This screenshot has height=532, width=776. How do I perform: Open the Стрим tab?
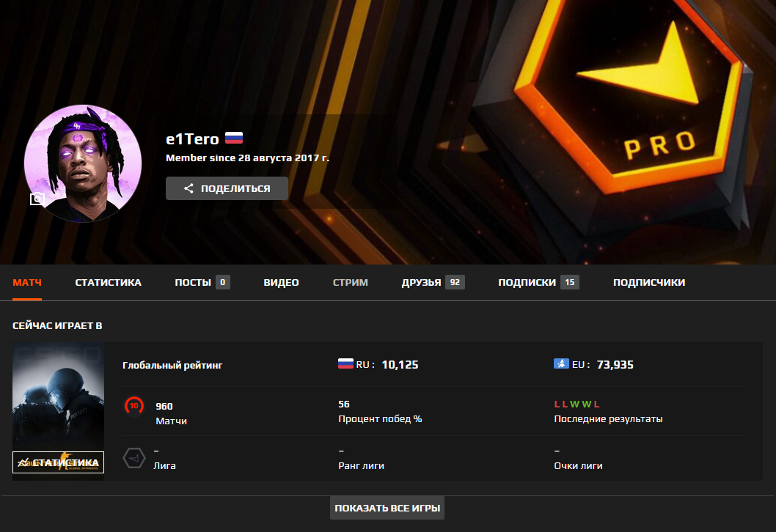(x=351, y=282)
